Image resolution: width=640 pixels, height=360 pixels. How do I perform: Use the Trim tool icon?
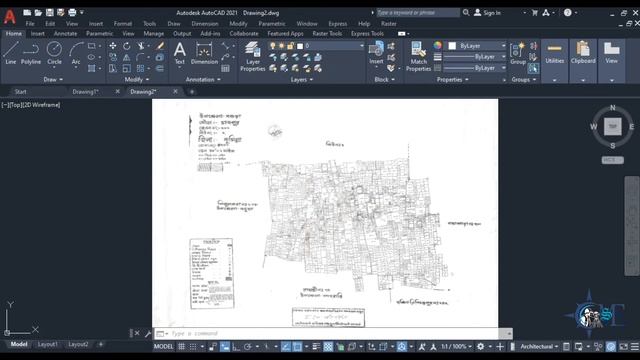141,46
